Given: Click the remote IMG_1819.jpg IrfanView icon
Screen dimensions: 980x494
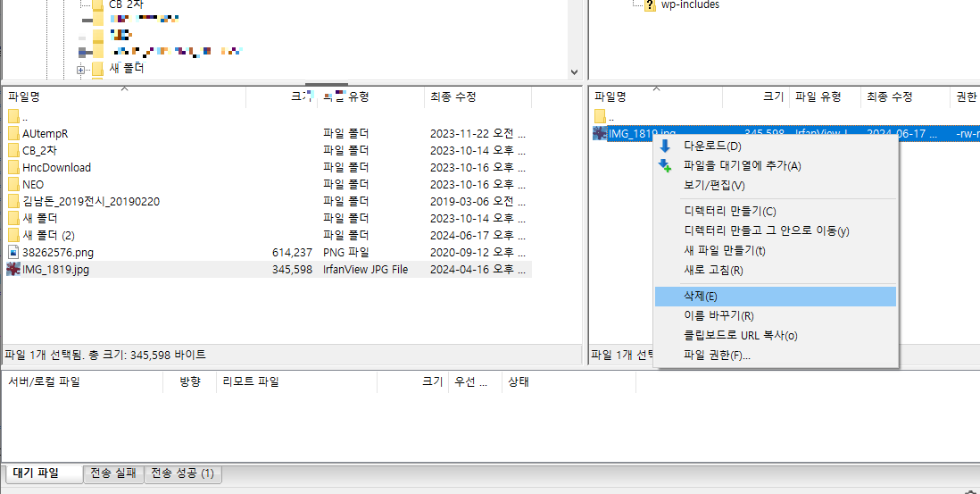Looking at the screenshot, I should pyautogui.click(x=600, y=133).
